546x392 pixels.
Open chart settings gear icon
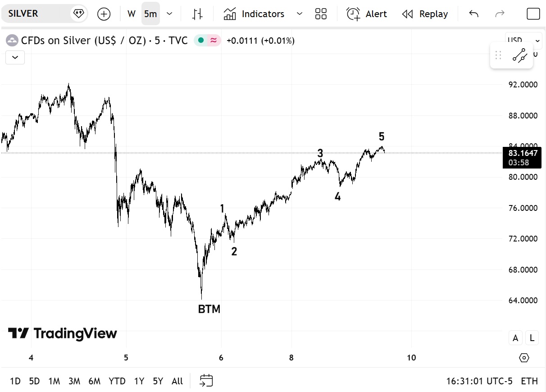[x=524, y=358]
